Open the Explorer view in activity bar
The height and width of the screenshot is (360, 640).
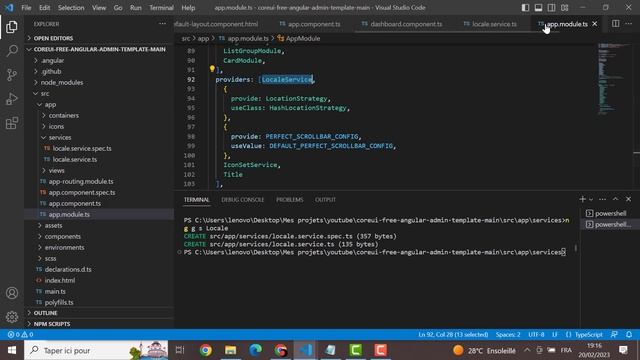[12, 27]
